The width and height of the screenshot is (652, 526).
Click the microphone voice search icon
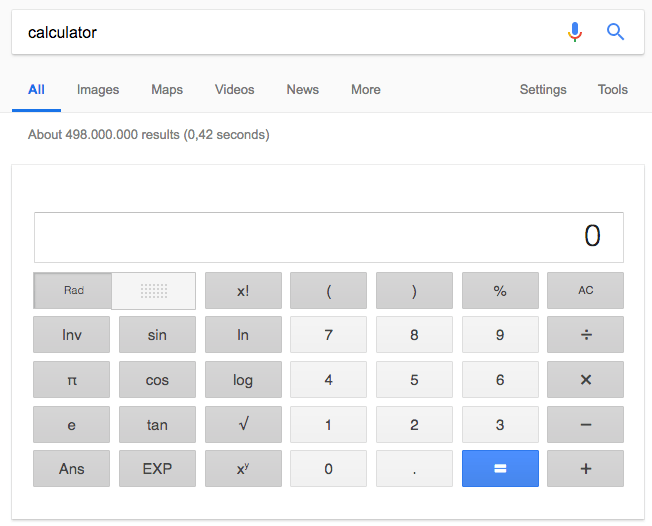click(x=575, y=32)
